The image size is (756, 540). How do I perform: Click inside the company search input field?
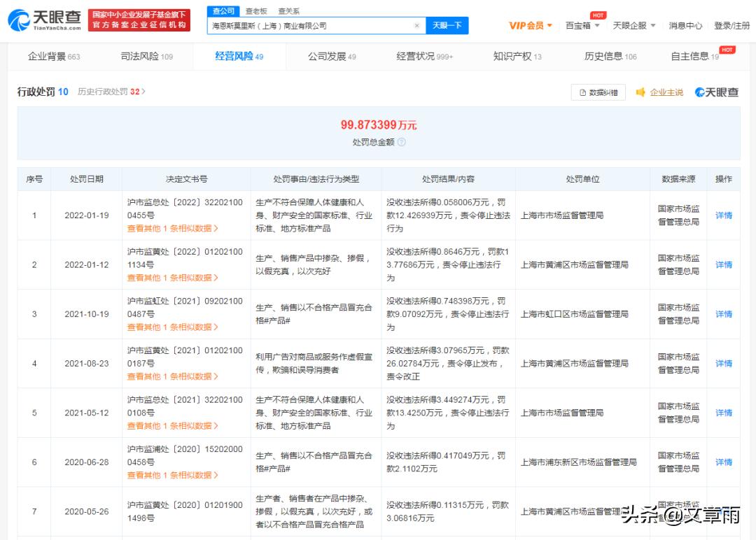[x=308, y=24]
